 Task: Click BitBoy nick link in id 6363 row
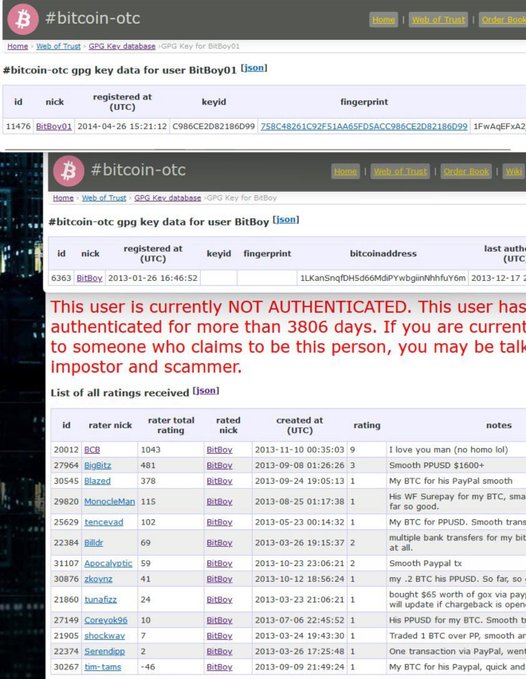tap(90, 278)
